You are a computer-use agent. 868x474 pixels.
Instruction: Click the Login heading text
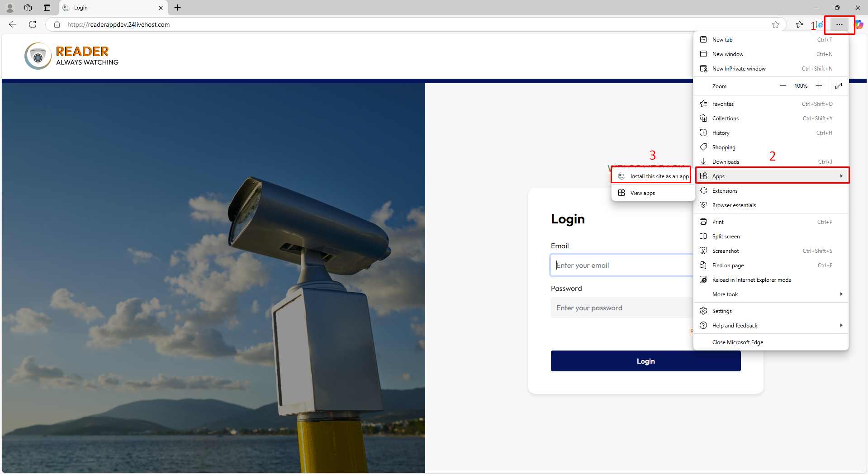coord(568,219)
